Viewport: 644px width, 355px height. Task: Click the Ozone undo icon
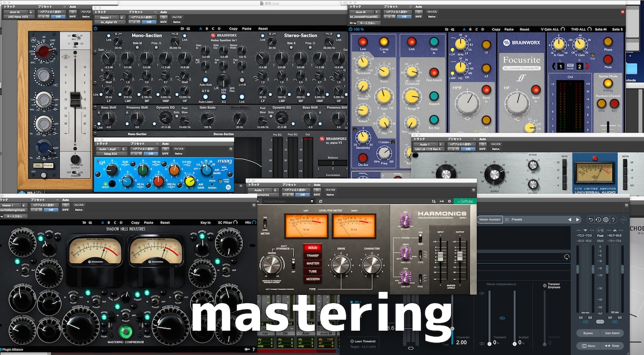(591, 219)
